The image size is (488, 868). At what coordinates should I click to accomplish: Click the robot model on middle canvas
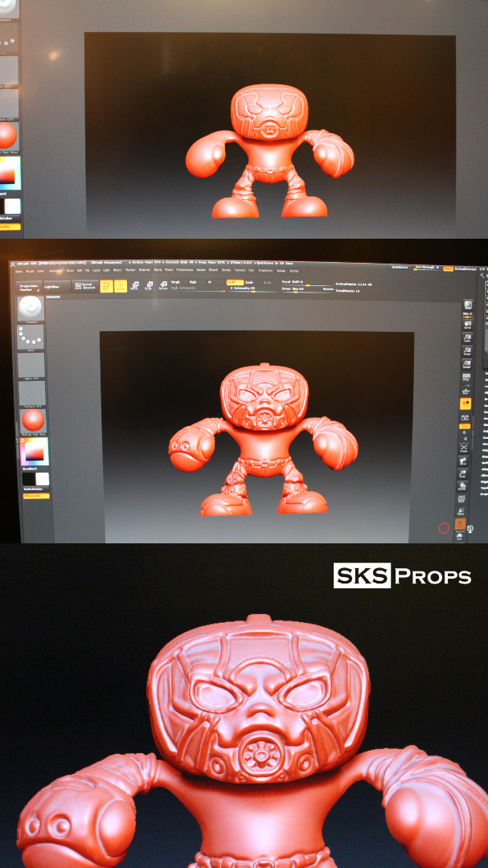(x=263, y=440)
